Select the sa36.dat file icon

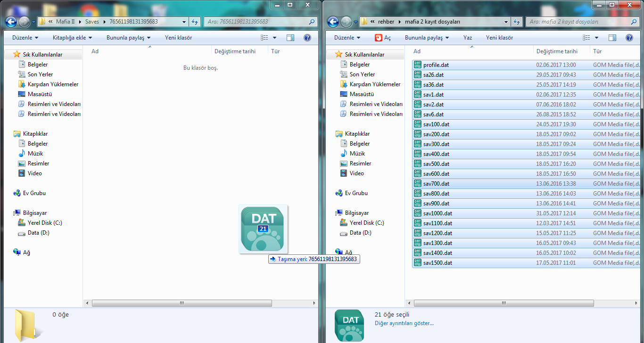coord(418,85)
